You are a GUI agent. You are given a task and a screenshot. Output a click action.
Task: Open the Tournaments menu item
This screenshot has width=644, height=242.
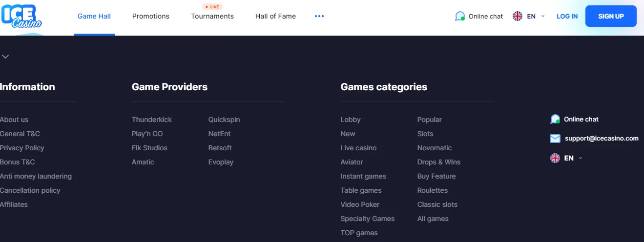click(x=212, y=16)
